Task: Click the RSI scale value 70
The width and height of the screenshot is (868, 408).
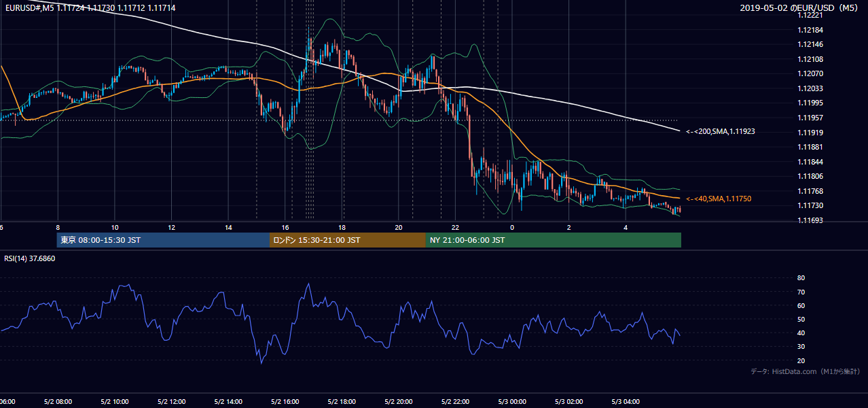Action: 801,292
